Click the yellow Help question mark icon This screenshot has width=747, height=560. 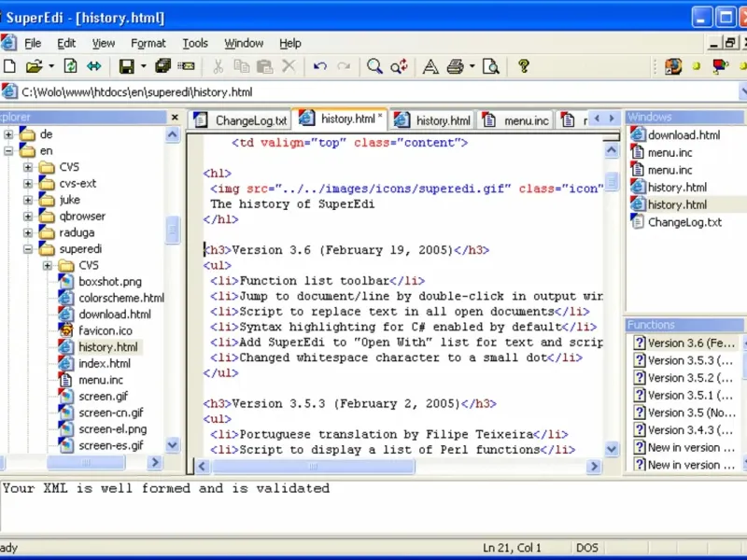[x=524, y=66]
